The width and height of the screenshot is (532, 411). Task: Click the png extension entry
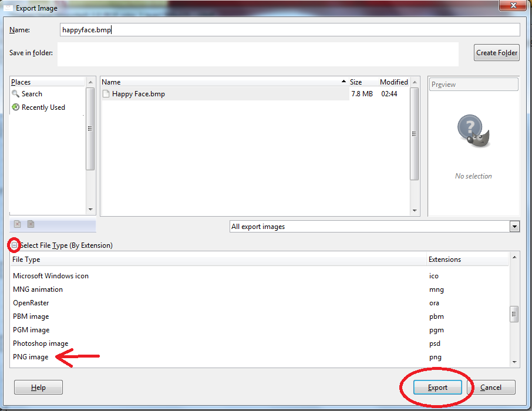tap(435, 358)
